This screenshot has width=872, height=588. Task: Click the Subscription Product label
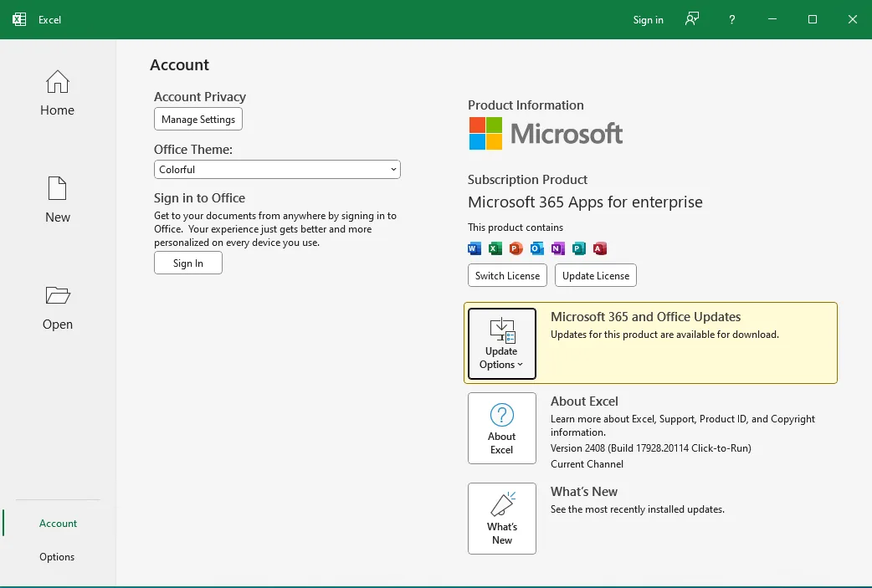click(527, 180)
